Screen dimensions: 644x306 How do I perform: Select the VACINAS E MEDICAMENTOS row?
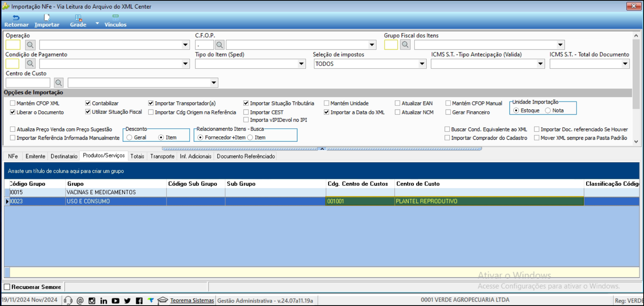pyautogui.click(x=322, y=192)
